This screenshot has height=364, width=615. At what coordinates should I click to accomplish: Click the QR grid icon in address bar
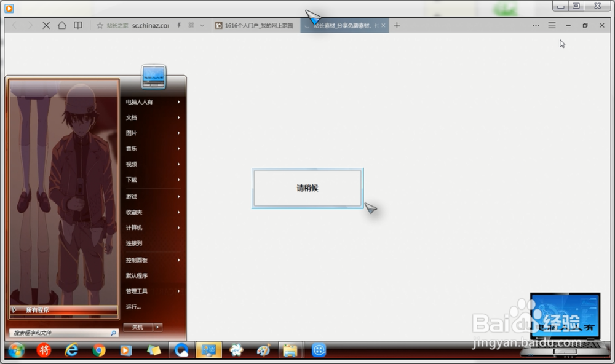(x=191, y=25)
